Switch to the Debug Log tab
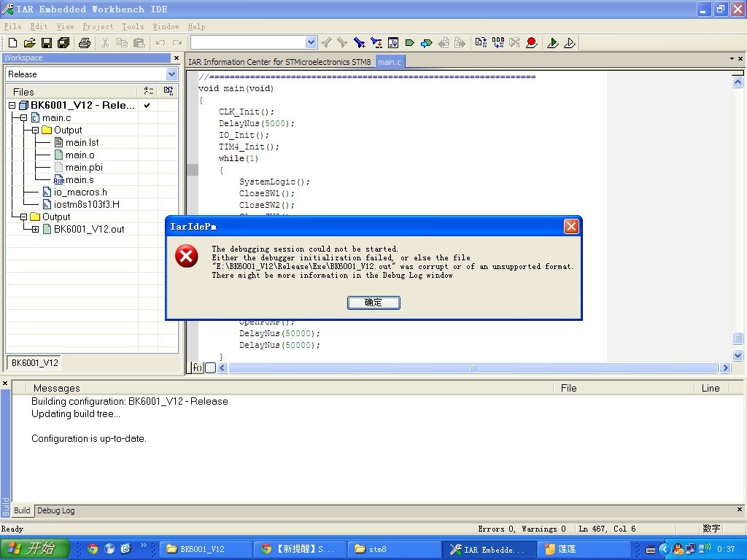The height and width of the screenshot is (560, 747). 55,510
